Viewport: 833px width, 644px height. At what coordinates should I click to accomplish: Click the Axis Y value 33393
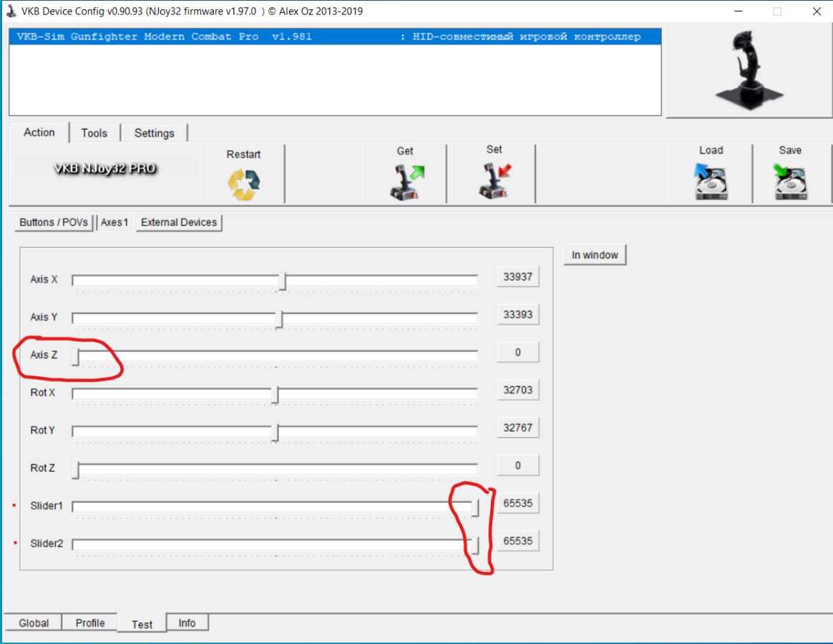click(x=518, y=315)
